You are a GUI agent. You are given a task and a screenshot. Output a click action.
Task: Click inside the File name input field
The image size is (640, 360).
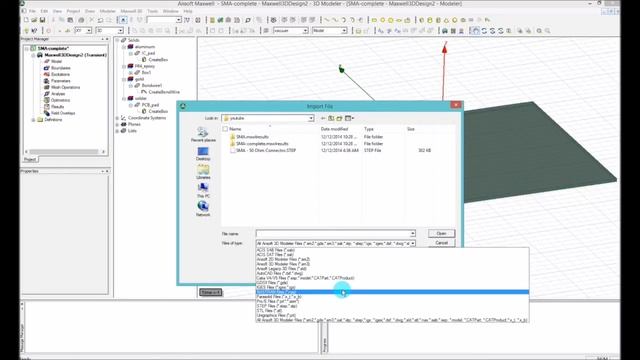coord(332,233)
